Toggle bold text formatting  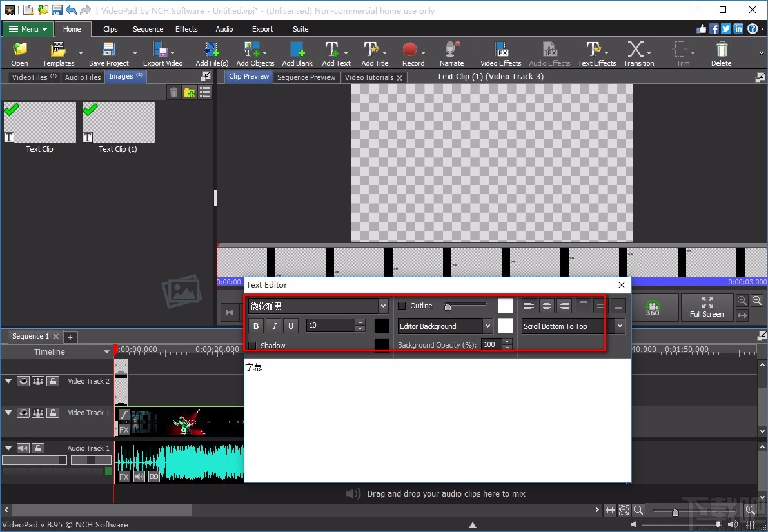[256, 326]
